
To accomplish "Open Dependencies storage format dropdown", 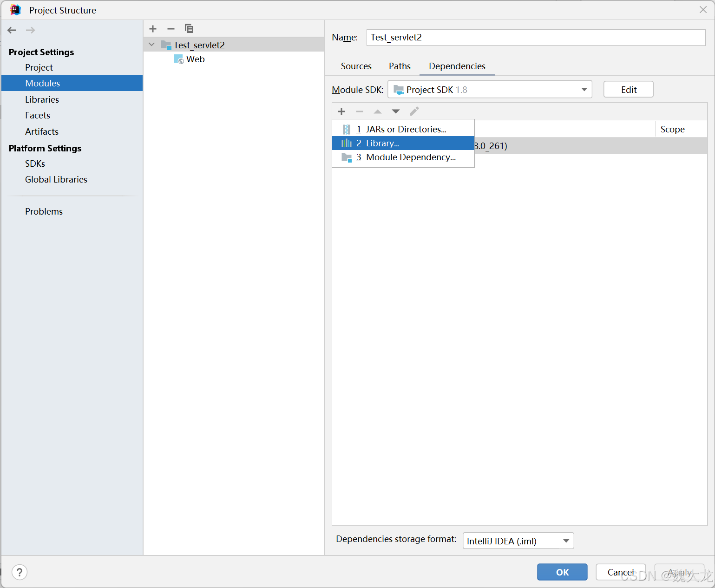I will [x=518, y=541].
